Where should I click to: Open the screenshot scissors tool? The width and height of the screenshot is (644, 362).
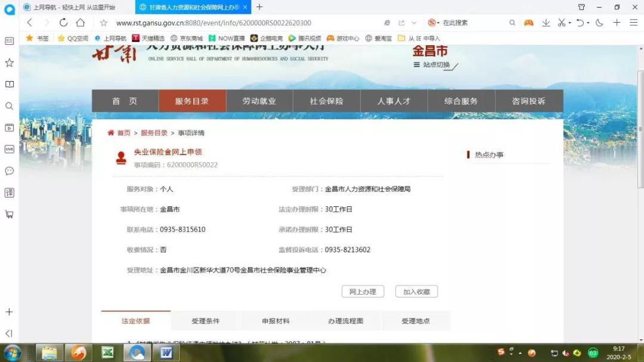[x=562, y=23]
